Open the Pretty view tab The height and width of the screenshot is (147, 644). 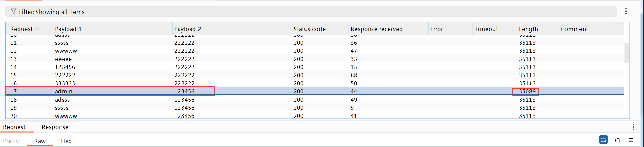11,141
